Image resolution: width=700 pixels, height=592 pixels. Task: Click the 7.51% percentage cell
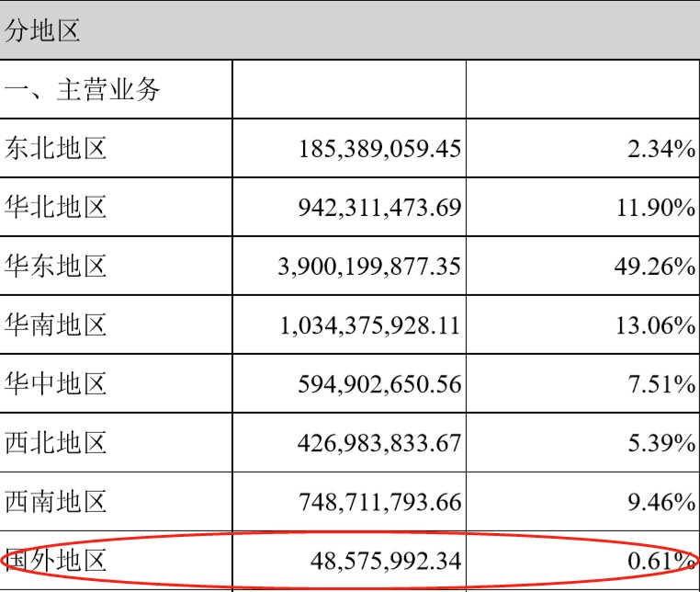[x=660, y=384]
